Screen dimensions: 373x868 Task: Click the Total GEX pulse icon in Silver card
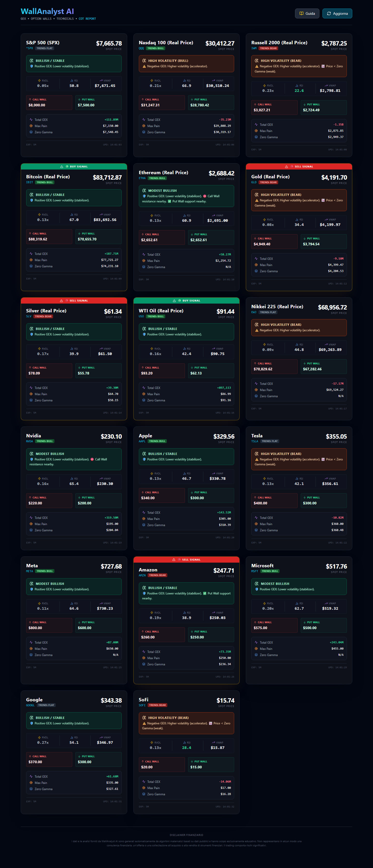(31, 388)
